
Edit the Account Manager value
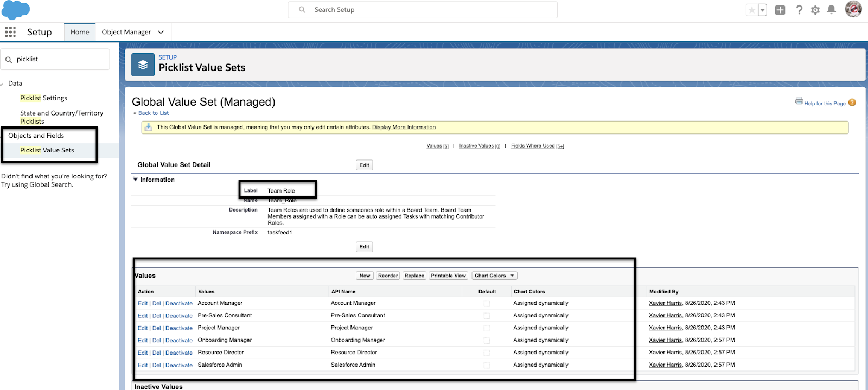pyautogui.click(x=143, y=304)
